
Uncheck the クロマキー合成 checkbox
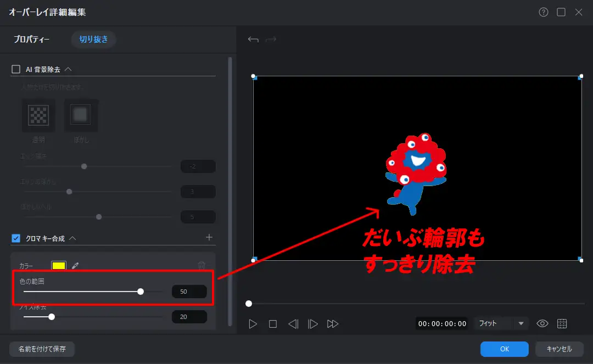(x=16, y=238)
